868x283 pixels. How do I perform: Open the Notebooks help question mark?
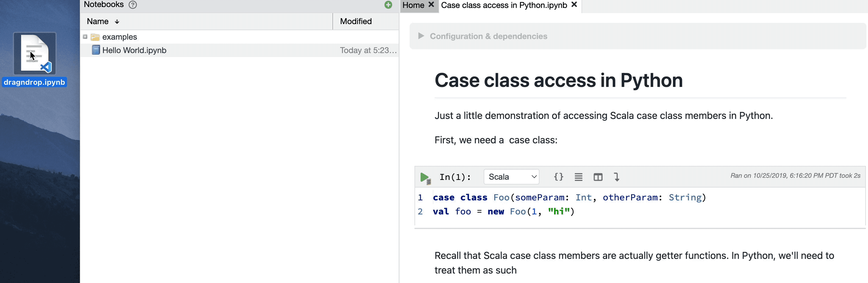tap(133, 5)
